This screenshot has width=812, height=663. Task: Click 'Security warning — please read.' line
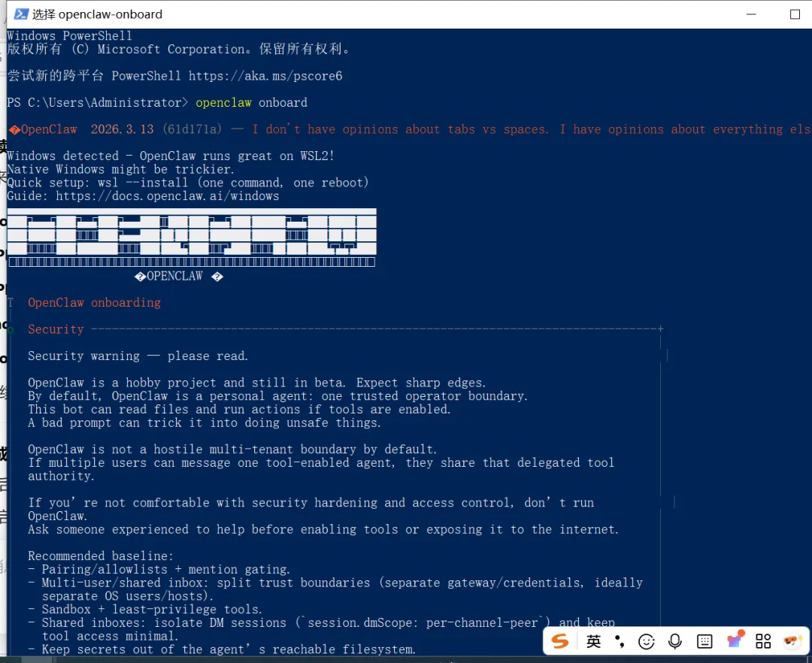[138, 356]
